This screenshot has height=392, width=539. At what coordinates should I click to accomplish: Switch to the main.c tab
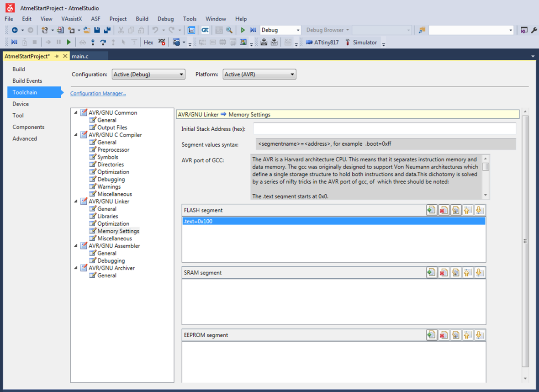tap(80, 56)
